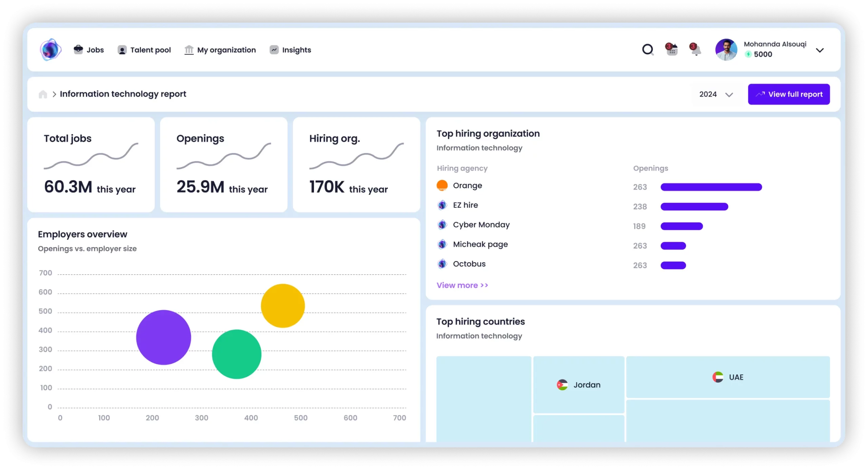Click the Talent pool person icon
Screen dimensions: 868x470
point(122,50)
